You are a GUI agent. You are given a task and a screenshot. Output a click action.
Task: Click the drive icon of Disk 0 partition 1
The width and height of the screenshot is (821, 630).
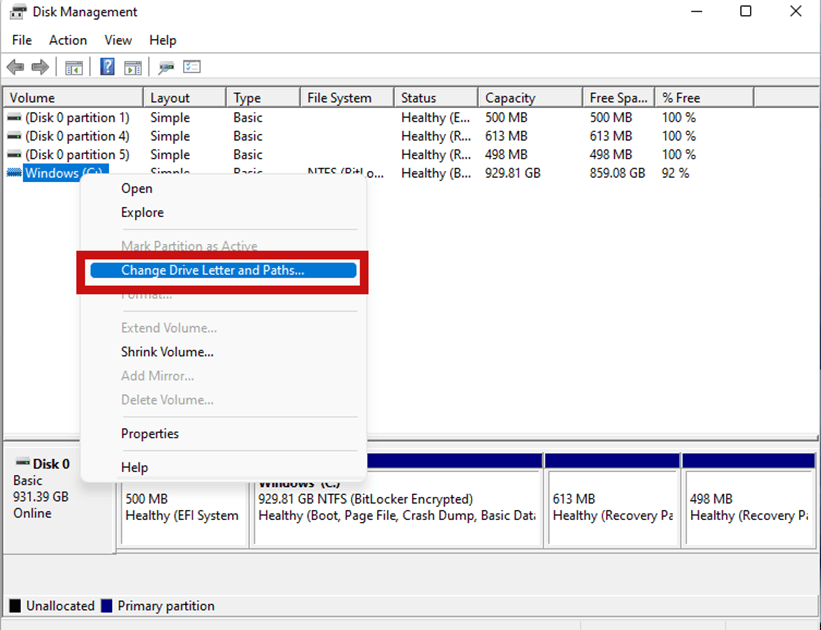[x=14, y=118]
